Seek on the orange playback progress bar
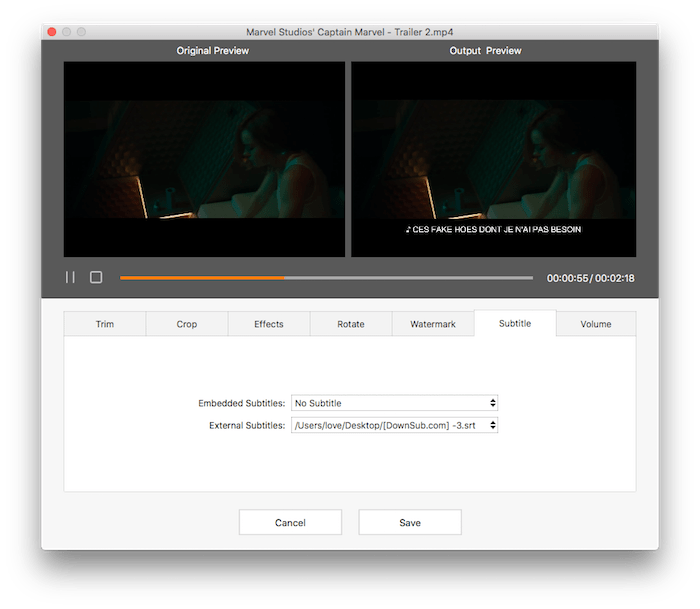Screen dimensions: 700x609 coord(326,278)
